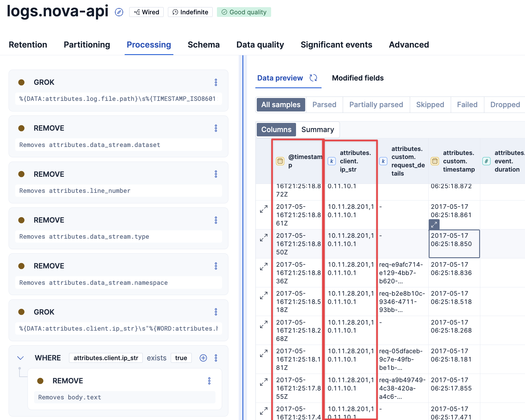Click the first GROK pattern text

coord(119,99)
